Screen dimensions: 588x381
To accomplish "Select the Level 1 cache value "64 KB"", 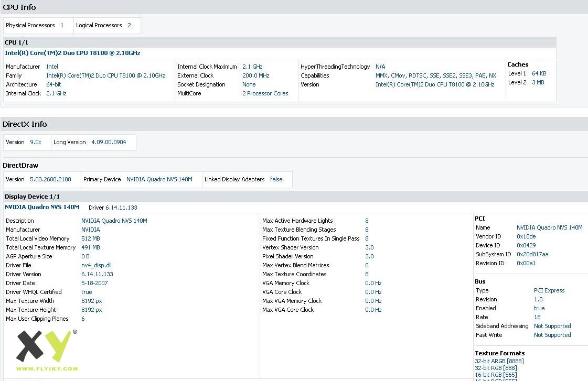I will 539,73.
